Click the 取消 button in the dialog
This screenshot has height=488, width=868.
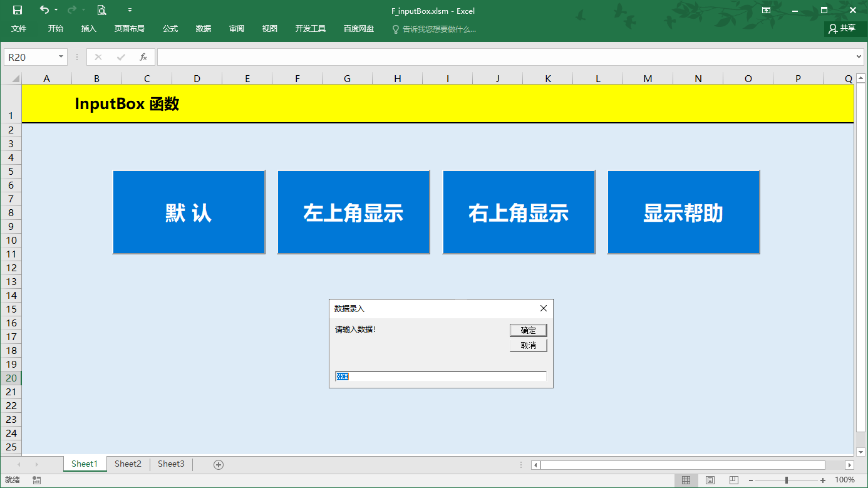pos(528,345)
